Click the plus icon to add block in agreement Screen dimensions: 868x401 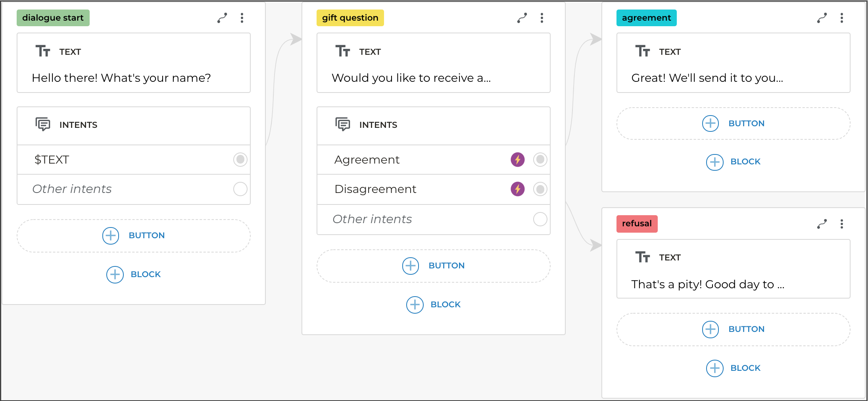tap(715, 162)
